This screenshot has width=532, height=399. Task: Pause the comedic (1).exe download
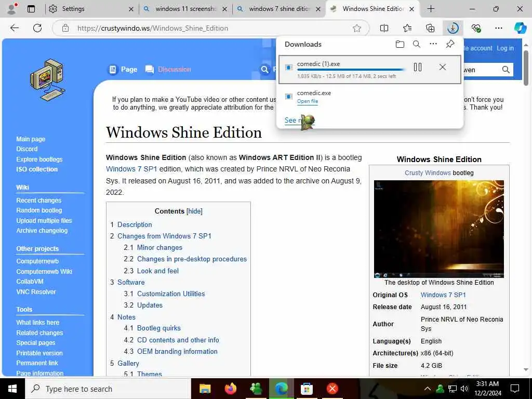(x=418, y=67)
